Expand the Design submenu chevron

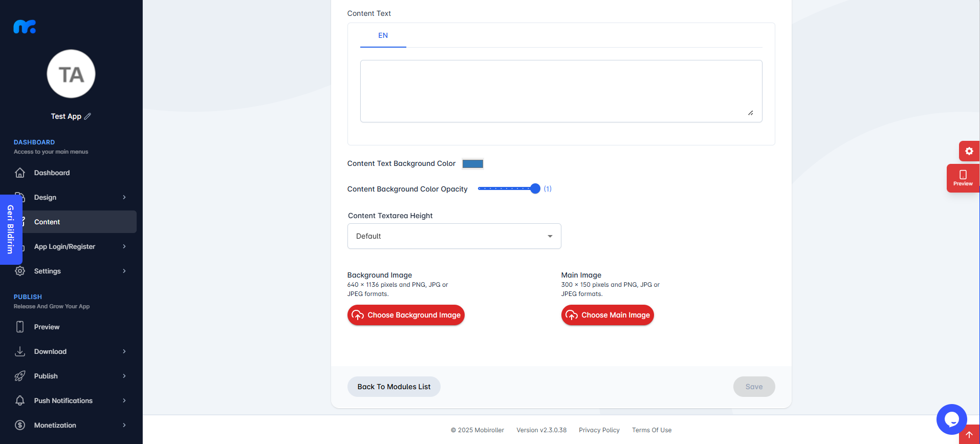point(124,197)
